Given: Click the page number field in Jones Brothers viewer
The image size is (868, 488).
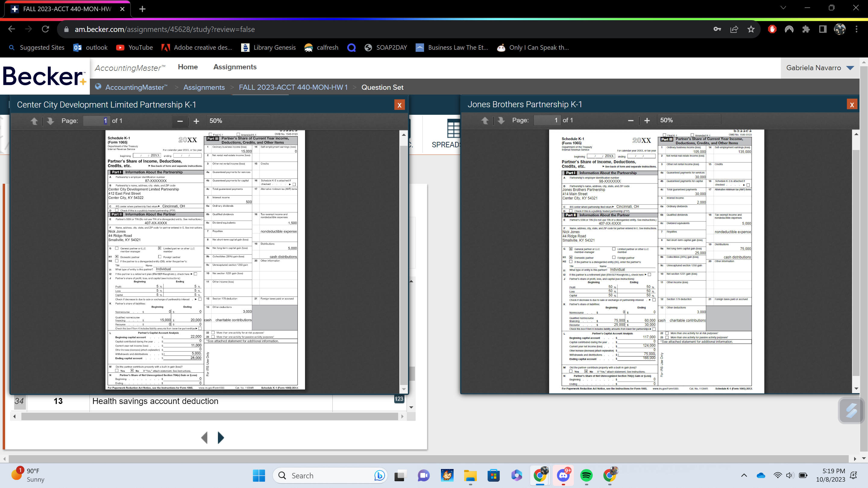Looking at the screenshot, I should [x=547, y=120].
